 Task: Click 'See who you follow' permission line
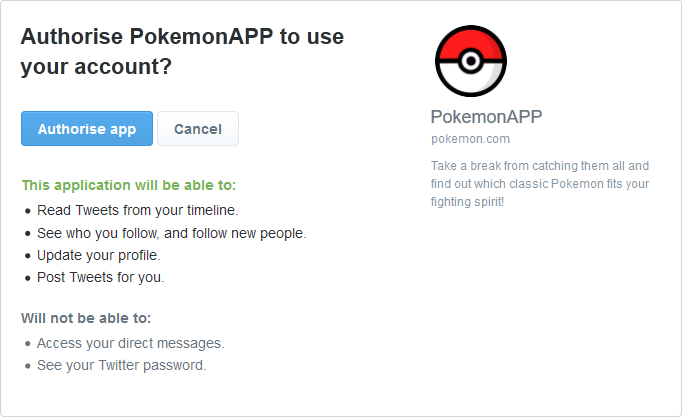172,234
